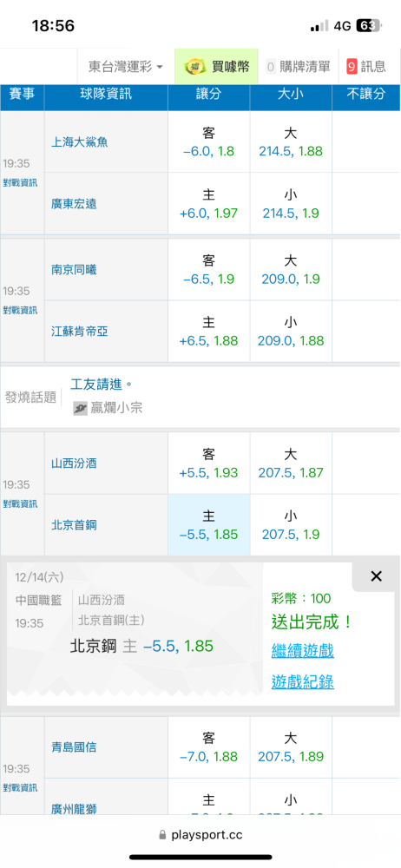The image size is (401, 868).
Task: Pick 小 207.5 for 北京首鋼 game
Action: tap(291, 525)
